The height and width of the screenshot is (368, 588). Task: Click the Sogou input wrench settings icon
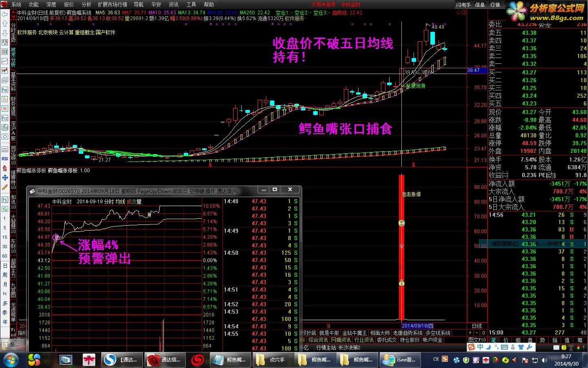pos(530,347)
